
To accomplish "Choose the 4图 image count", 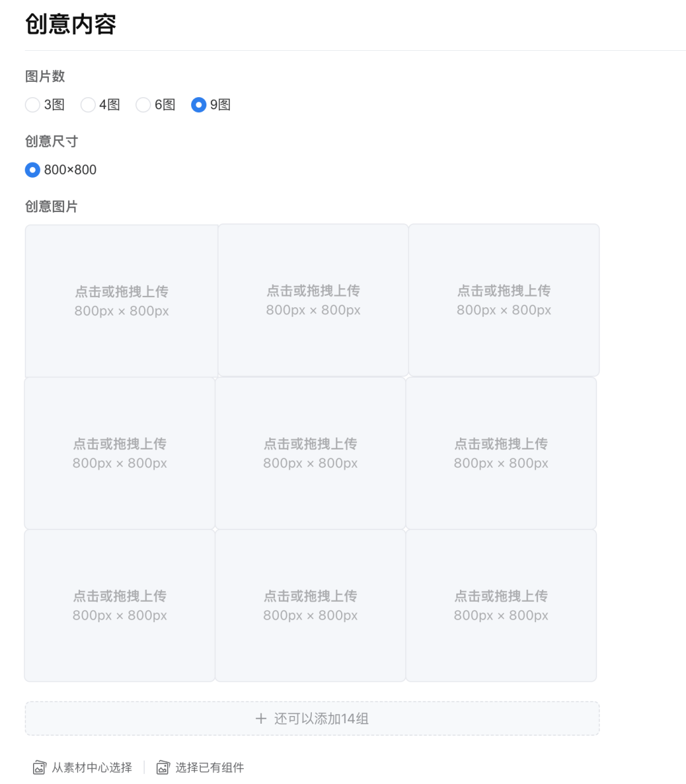I will pos(88,105).
